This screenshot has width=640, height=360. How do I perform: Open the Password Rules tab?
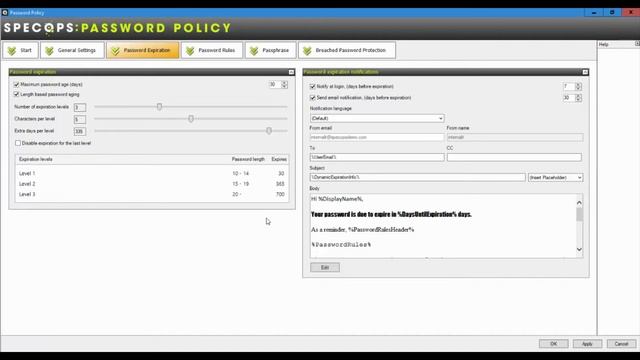(x=212, y=50)
